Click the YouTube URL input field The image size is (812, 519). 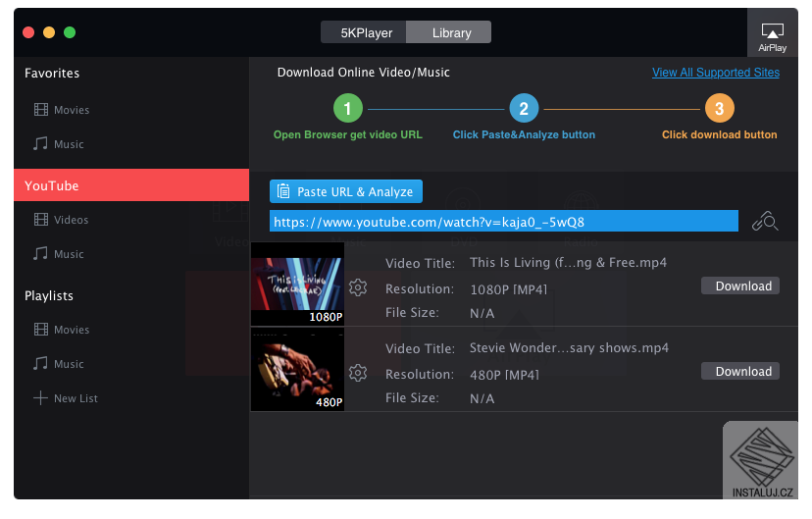[504, 221]
